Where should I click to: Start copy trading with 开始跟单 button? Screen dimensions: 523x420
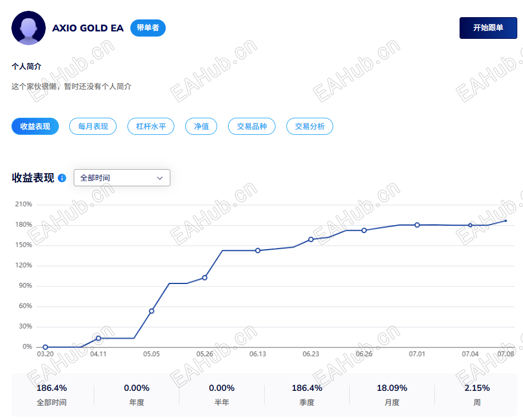(488, 28)
